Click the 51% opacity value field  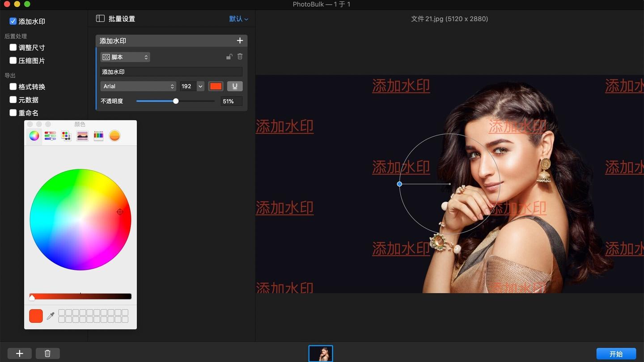tap(232, 101)
